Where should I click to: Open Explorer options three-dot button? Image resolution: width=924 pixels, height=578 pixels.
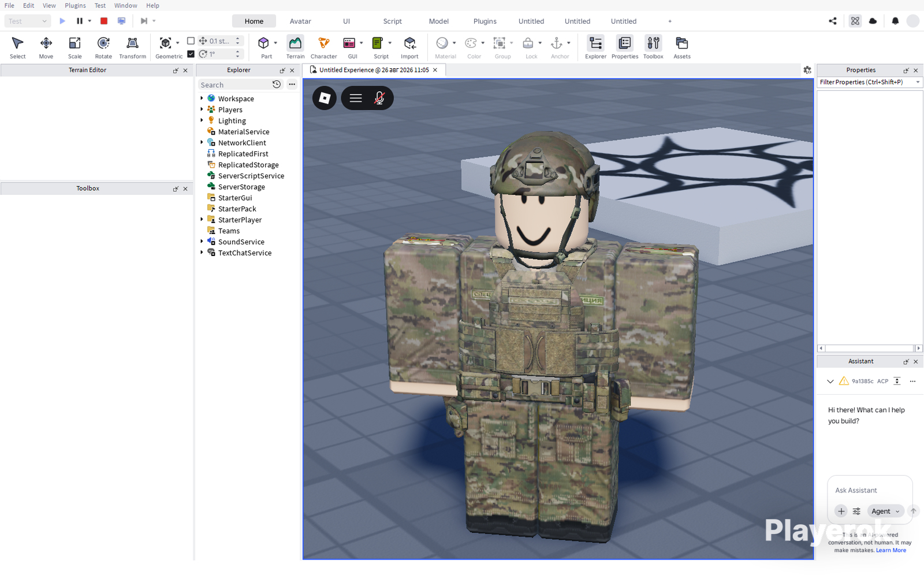(292, 84)
